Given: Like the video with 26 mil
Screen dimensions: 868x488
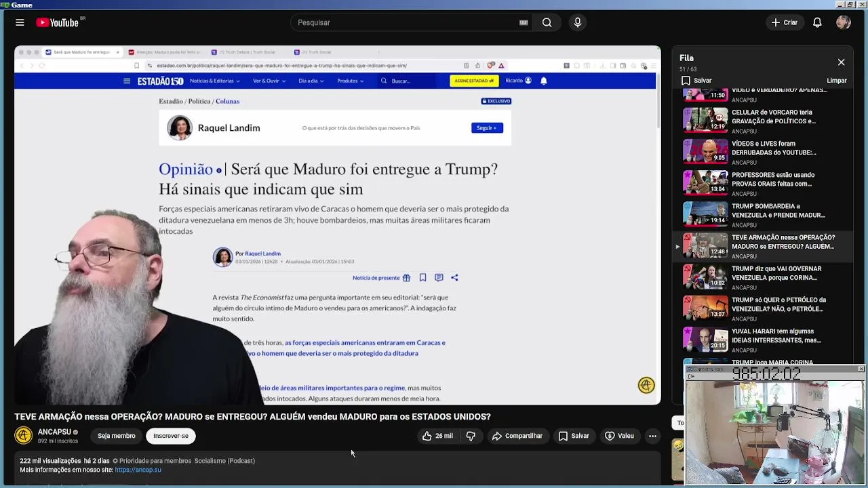Looking at the screenshot, I should pos(437,436).
